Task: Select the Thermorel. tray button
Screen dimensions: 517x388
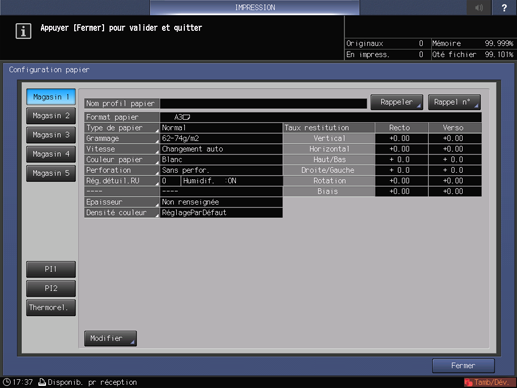Action: click(51, 308)
